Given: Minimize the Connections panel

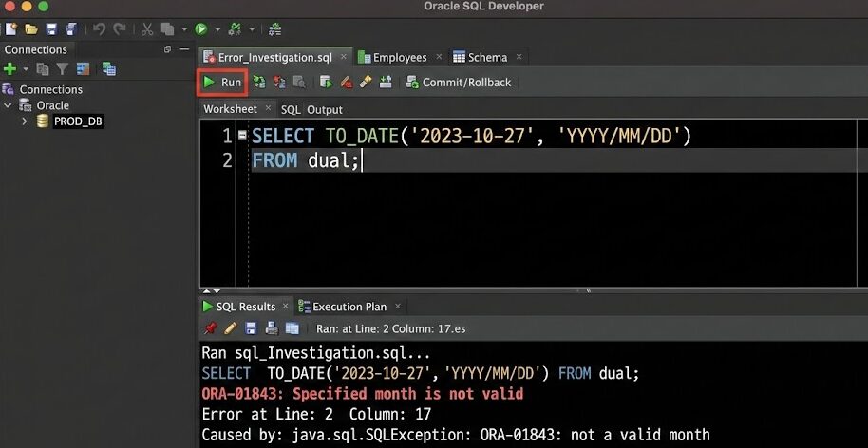Looking at the screenshot, I should pyautogui.click(x=185, y=49).
